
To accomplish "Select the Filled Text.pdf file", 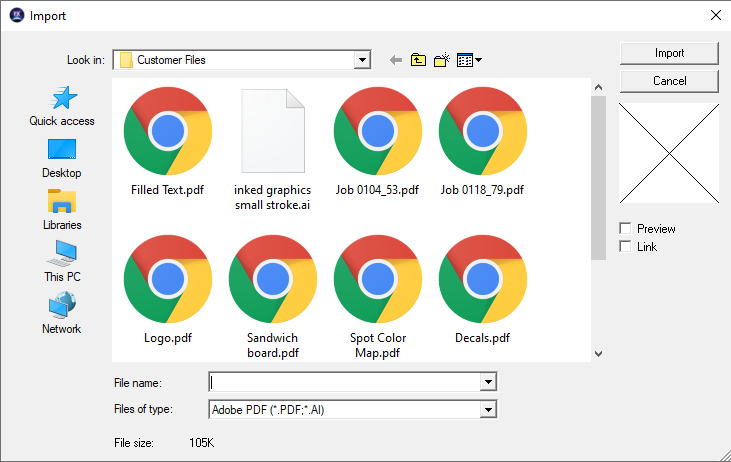I will pos(167,141).
